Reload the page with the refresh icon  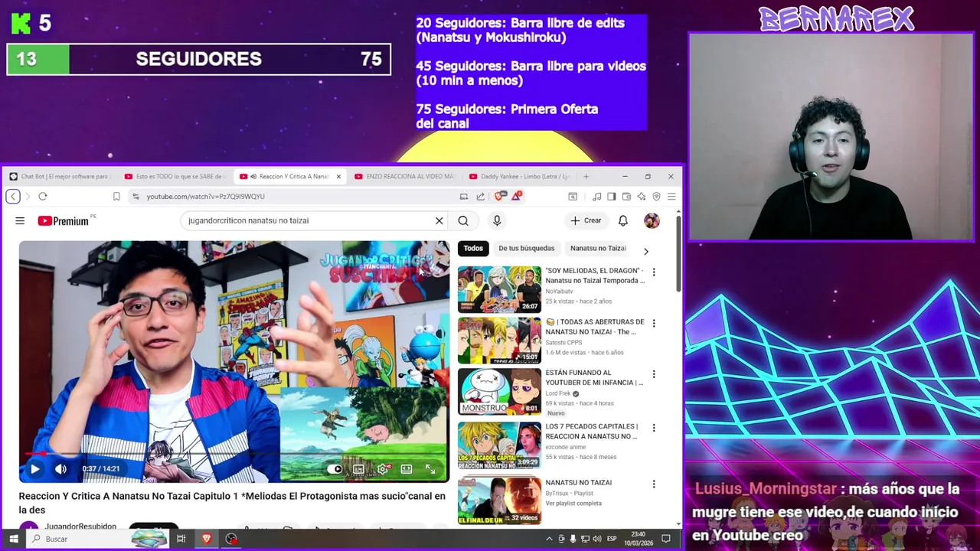(43, 197)
